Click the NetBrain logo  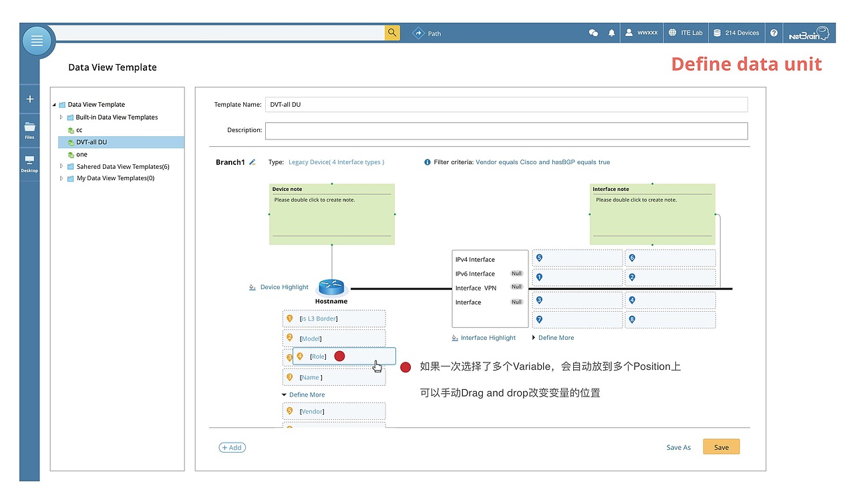click(x=808, y=32)
